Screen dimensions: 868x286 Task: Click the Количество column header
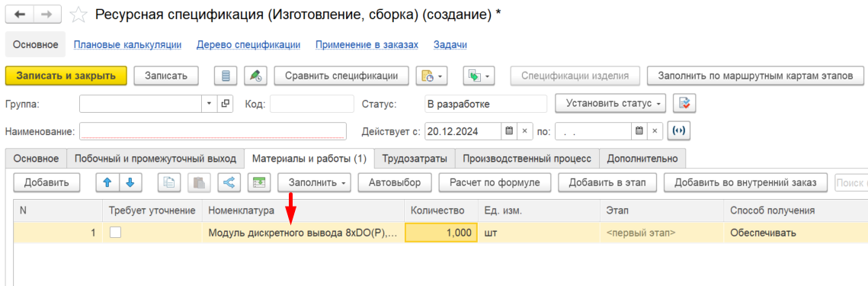click(442, 210)
